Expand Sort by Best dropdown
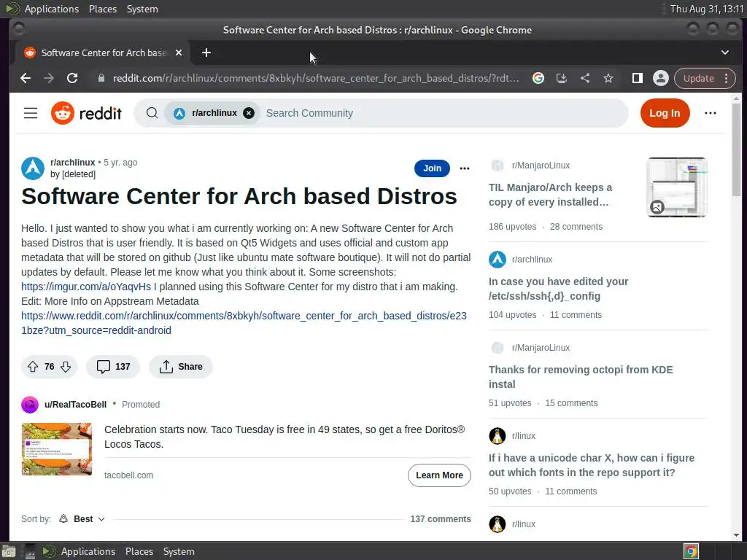The width and height of the screenshot is (747, 560). [82, 519]
